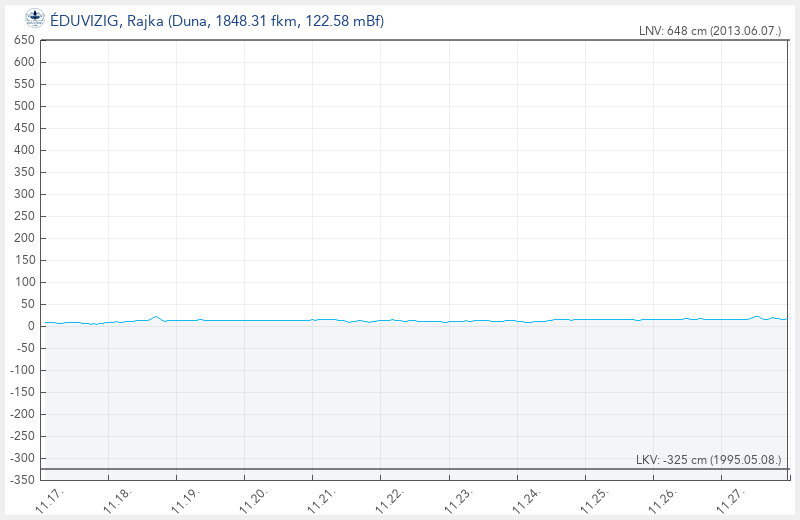
Task: Click the dark LKV minimum level line
Action: coord(400,469)
